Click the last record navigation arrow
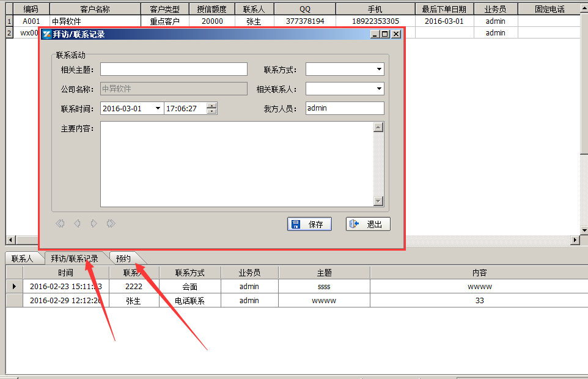 [x=110, y=223]
